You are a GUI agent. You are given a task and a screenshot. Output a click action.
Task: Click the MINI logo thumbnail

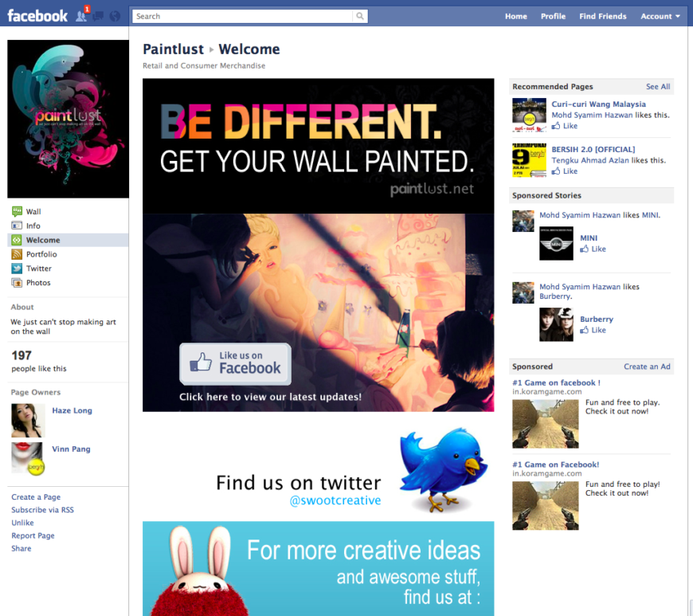tap(556, 243)
